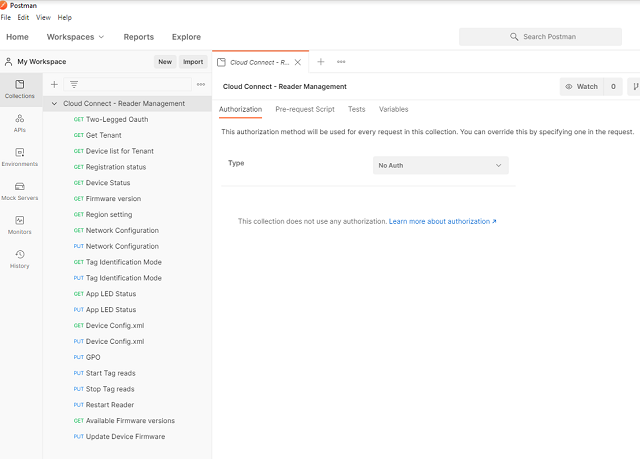Open the Mock Servers sidebar icon
Viewport: 640px width, 459px height.
[x=20, y=190]
